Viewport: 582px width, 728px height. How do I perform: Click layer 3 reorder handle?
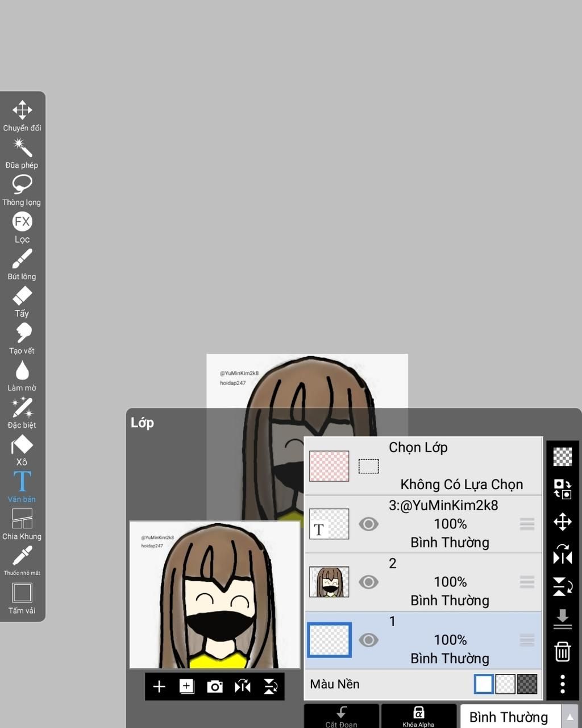coord(527,524)
